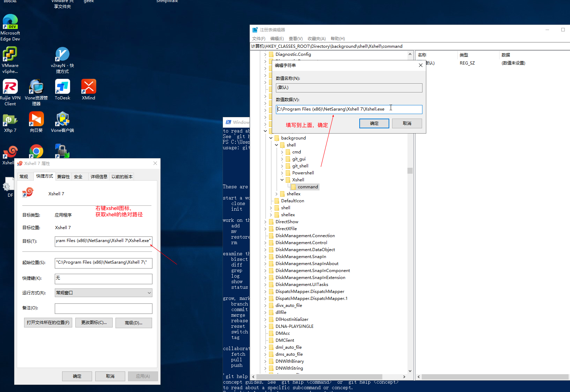Click the 数值数据 input field
The image size is (570, 392).
coord(349,109)
